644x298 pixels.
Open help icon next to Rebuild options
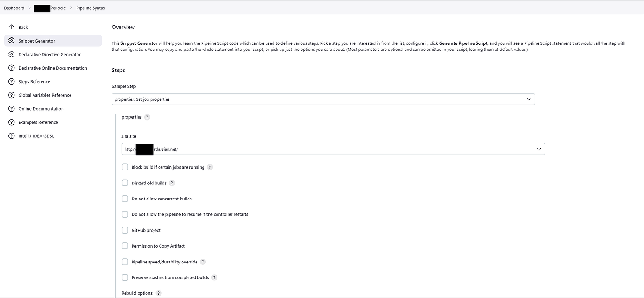click(x=159, y=293)
